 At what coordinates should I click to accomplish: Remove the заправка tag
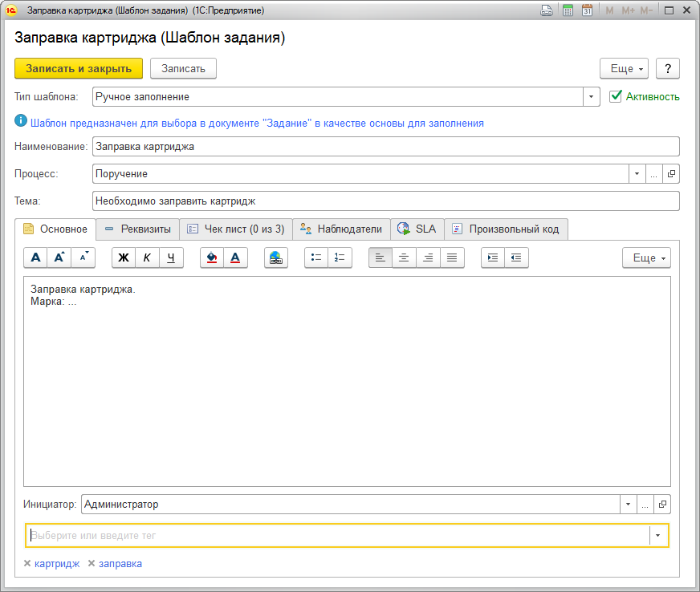pos(92,563)
